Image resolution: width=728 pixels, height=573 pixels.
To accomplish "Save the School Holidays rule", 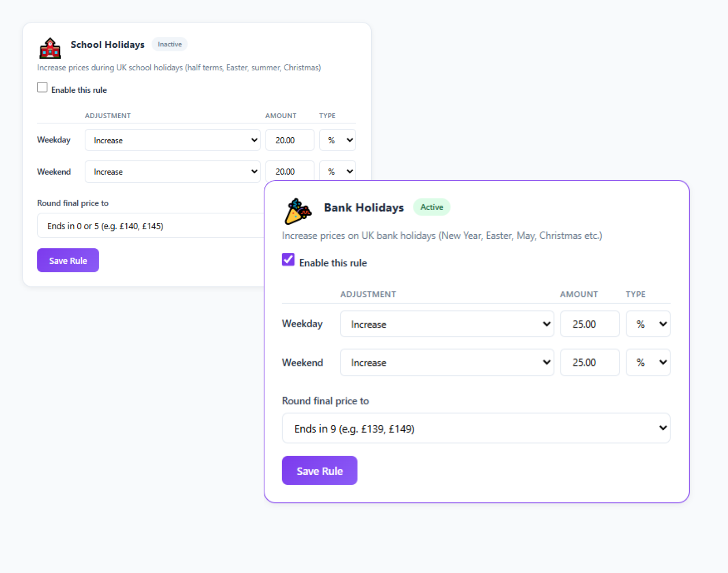I will (67, 260).
